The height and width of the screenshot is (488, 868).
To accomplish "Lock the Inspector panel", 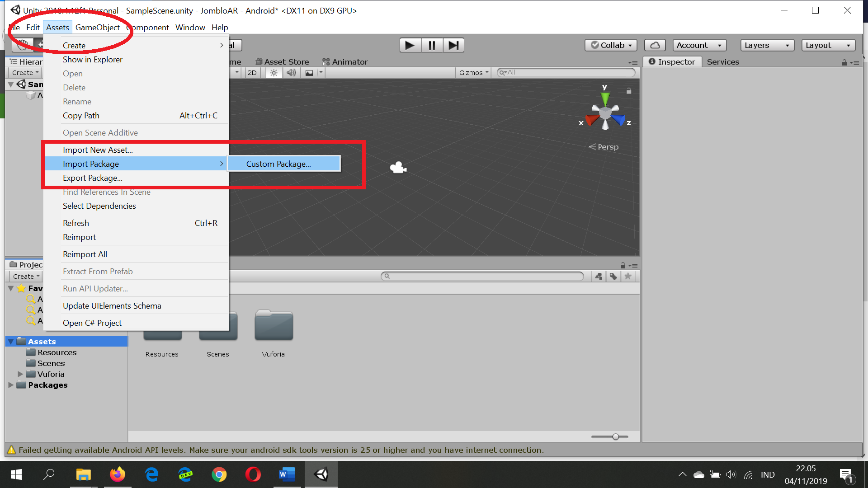I will [844, 62].
